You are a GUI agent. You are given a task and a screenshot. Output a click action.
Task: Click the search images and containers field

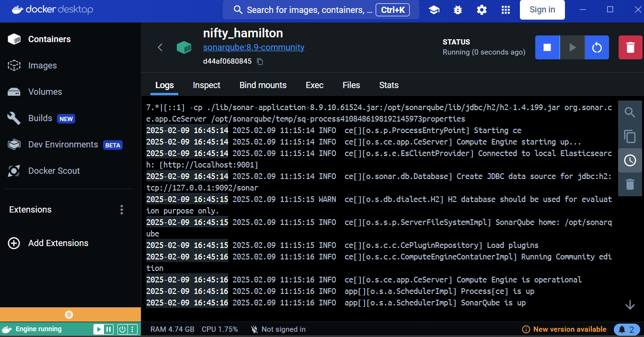(321, 10)
